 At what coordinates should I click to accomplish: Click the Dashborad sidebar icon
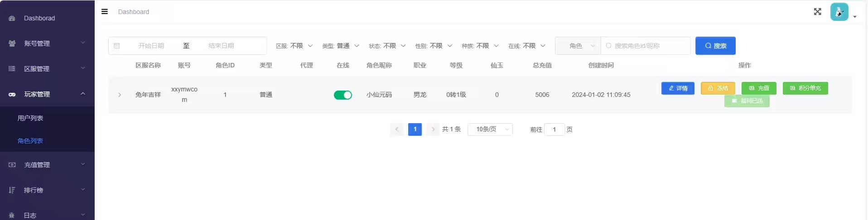tap(12, 18)
